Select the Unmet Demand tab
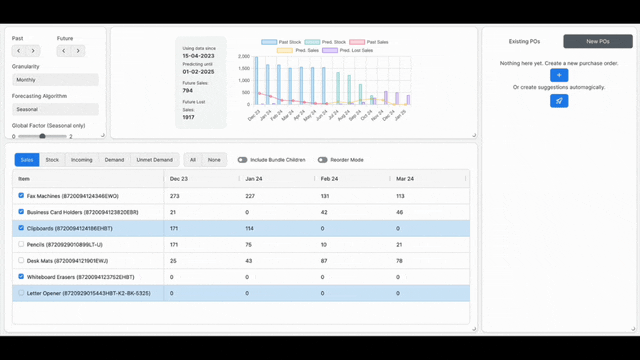Screen dimensions: 640x360 point(154,160)
